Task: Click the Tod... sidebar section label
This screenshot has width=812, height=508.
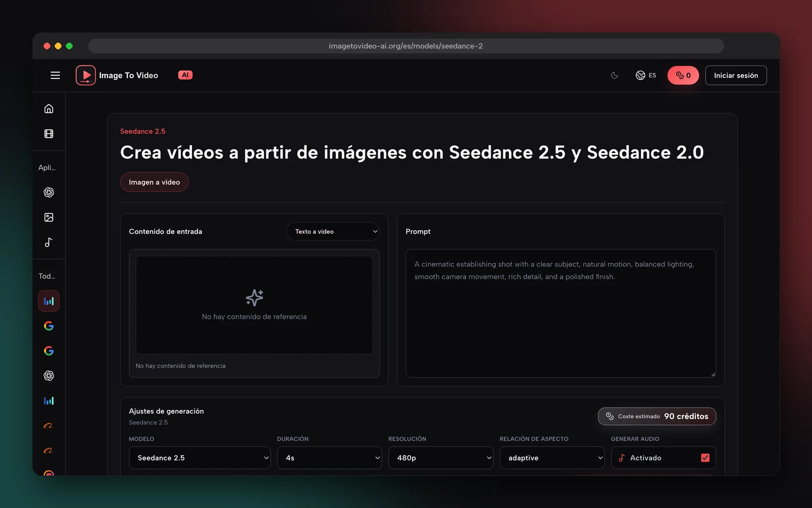Action: (x=47, y=276)
